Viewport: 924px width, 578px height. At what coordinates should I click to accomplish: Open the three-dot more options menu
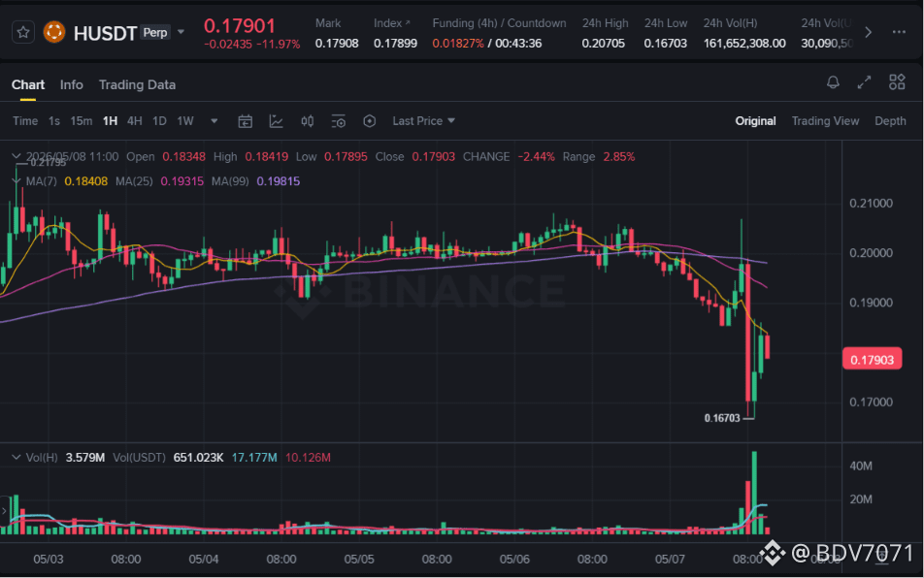tap(899, 32)
